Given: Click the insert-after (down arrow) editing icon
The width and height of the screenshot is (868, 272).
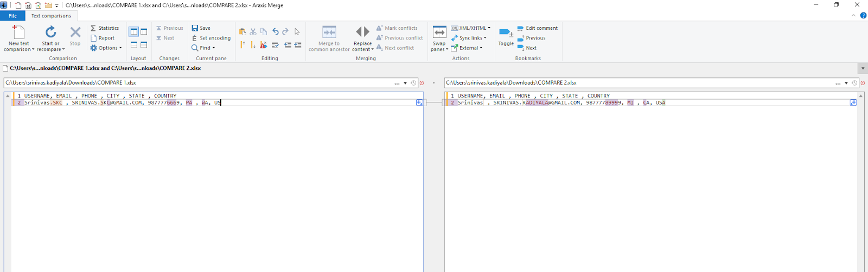Looking at the screenshot, I should tap(253, 45).
